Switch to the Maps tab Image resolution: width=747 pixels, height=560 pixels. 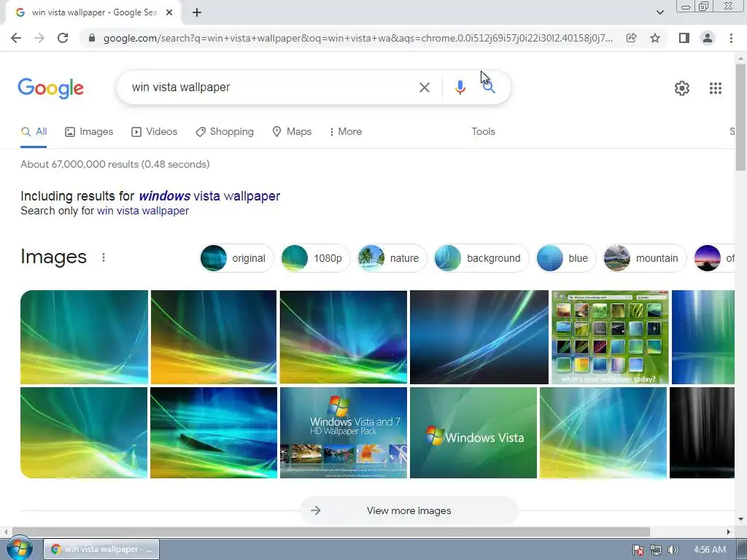(x=292, y=132)
